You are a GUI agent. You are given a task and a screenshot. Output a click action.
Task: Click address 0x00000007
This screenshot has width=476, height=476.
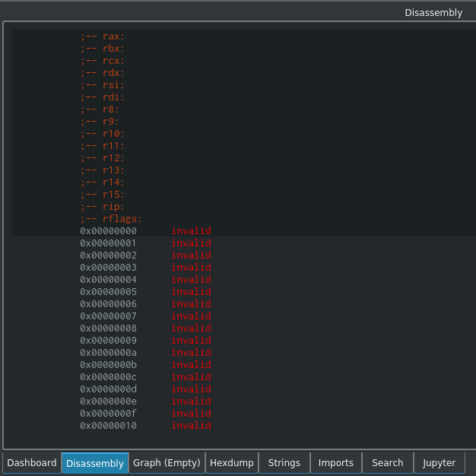pyautogui.click(x=109, y=316)
